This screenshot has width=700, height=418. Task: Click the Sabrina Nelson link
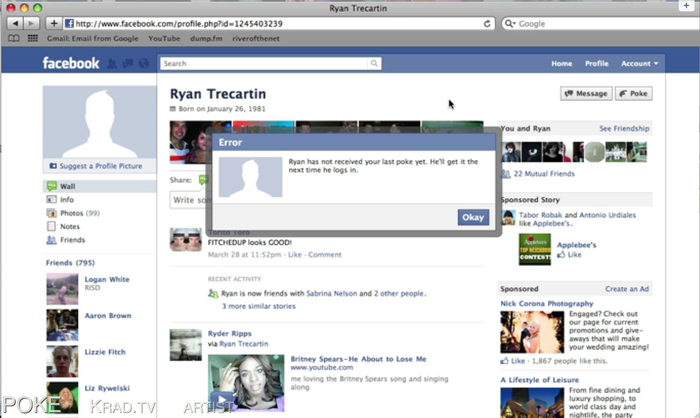332,293
